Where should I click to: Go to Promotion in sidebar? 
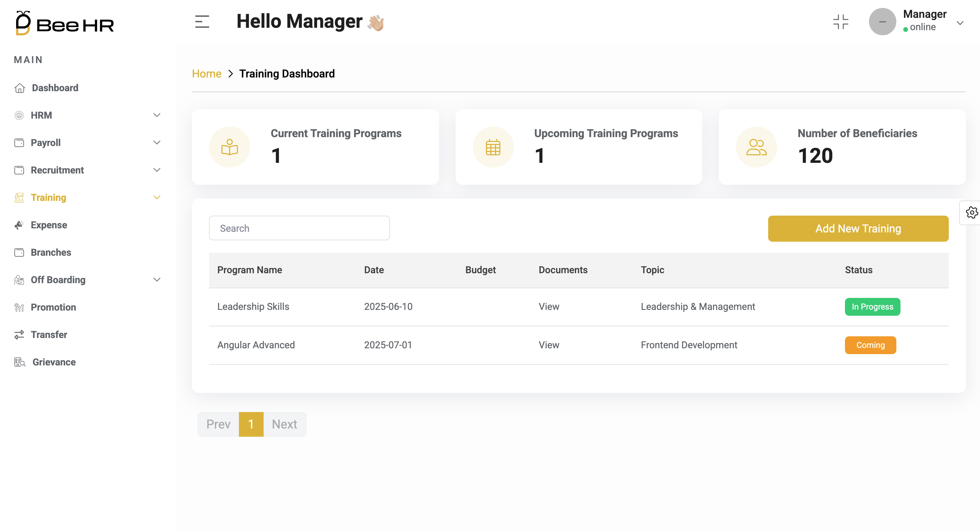(53, 307)
